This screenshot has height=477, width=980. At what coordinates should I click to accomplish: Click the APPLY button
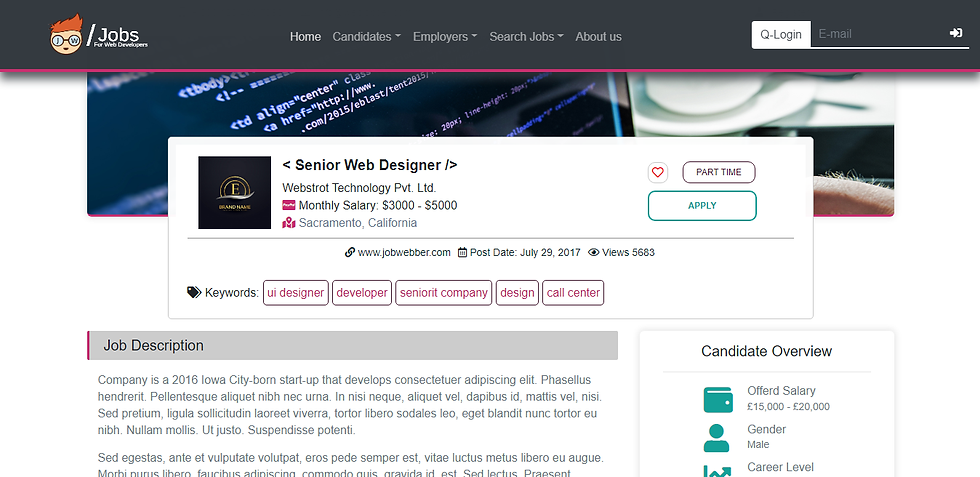click(702, 206)
